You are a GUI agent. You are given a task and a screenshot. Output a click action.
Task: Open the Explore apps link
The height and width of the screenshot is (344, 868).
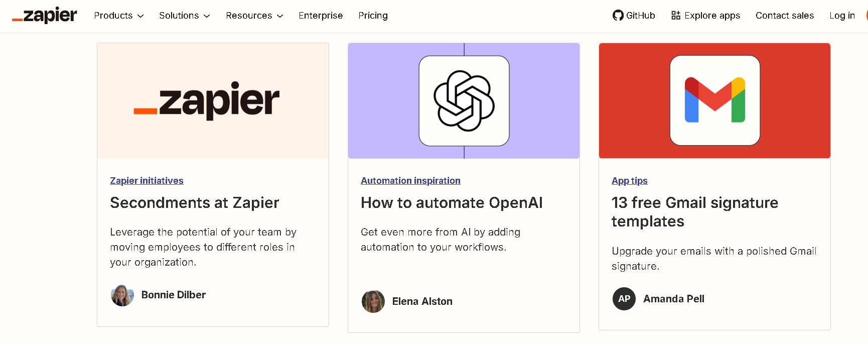712,16
